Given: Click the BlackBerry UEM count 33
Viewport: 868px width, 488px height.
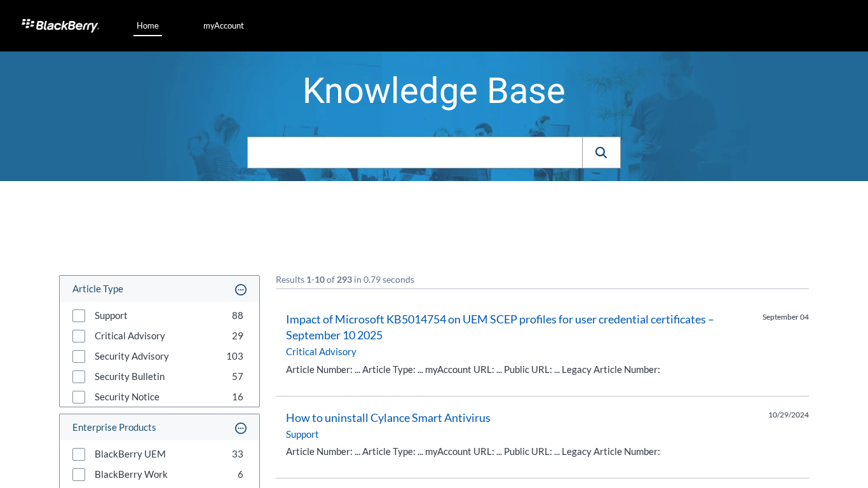Looking at the screenshot, I should click(238, 454).
